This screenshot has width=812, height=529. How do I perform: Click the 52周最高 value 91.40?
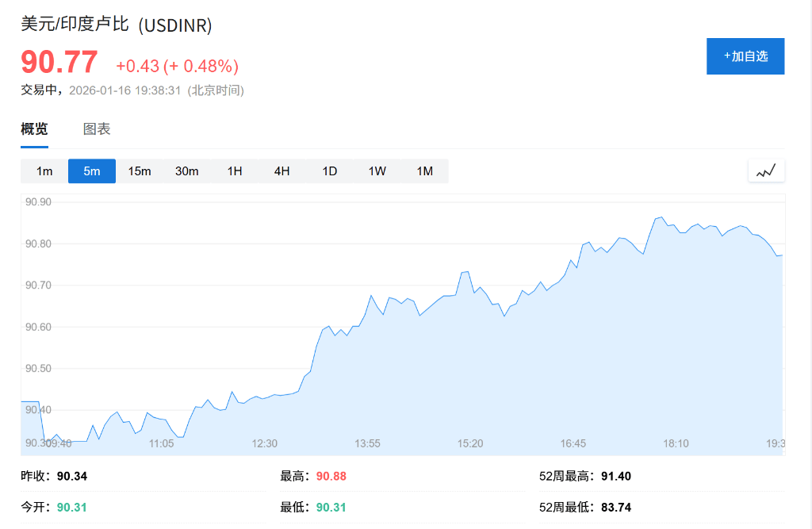pos(616,477)
